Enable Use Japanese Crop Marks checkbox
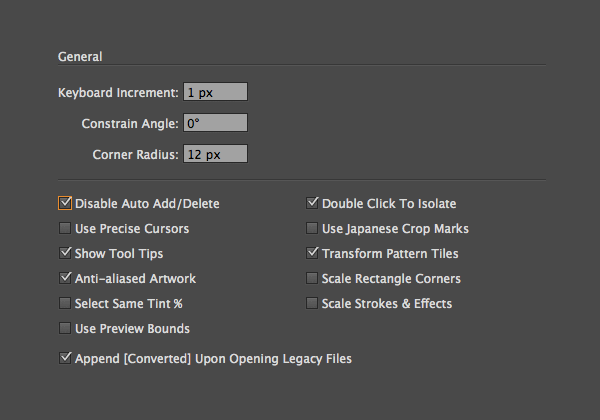The image size is (600, 420). tap(313, 228)
